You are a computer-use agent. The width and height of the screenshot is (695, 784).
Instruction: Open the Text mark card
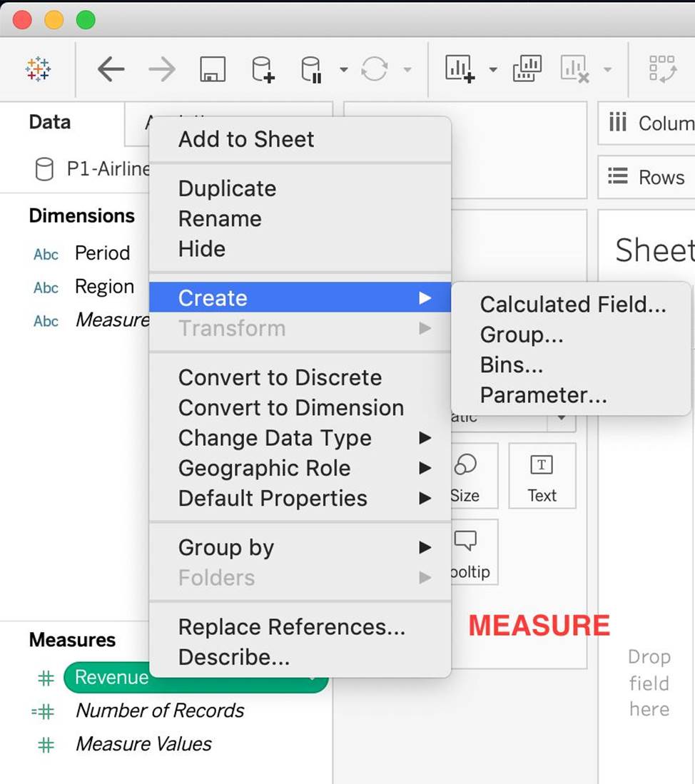(542, 476)
